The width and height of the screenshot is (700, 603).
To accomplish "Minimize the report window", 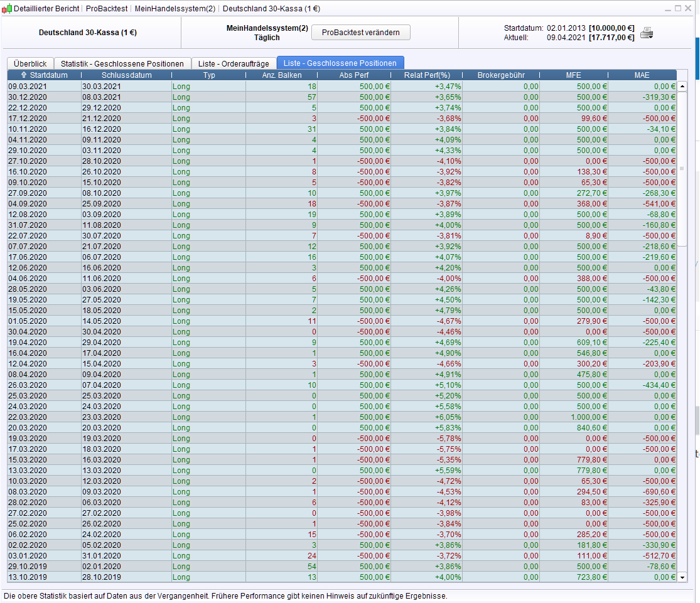I will (x=667, y=8).
